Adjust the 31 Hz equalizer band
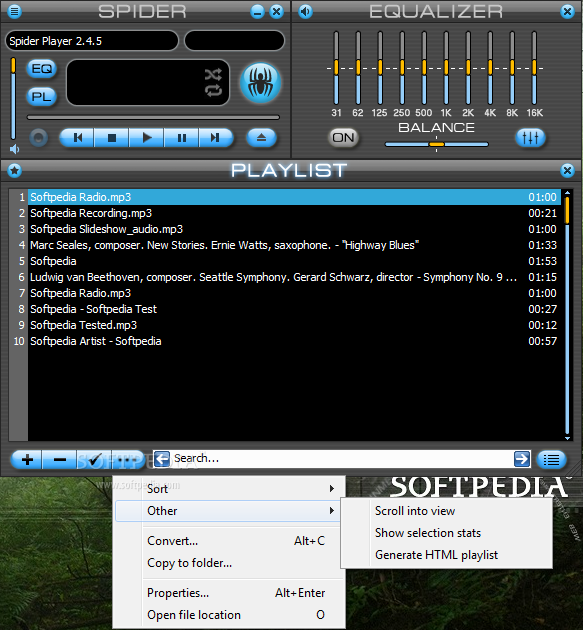This screenshot has width=583, height=630. tap(336, 68)
